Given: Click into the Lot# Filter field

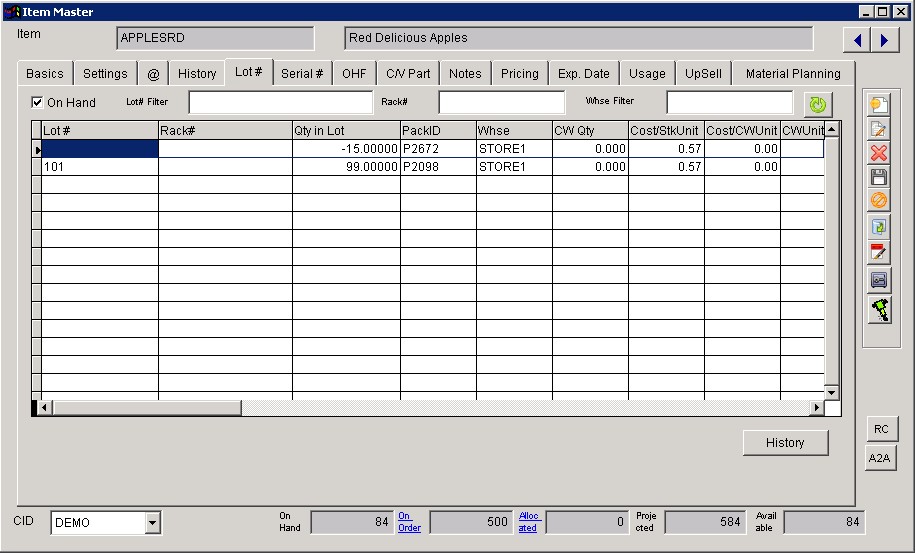Looking at the screenshot, I should 280,102.
